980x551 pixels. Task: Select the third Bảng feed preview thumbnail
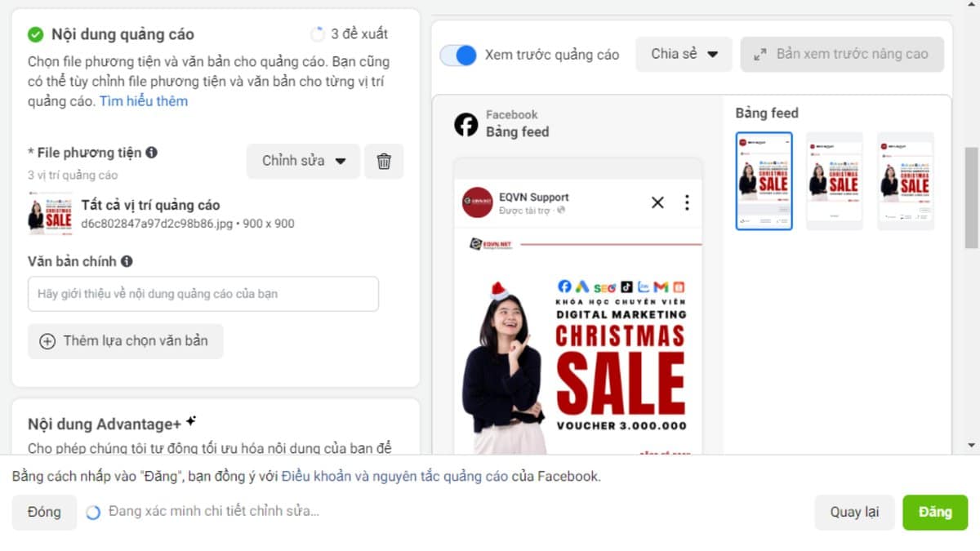[x=905, y=180]
